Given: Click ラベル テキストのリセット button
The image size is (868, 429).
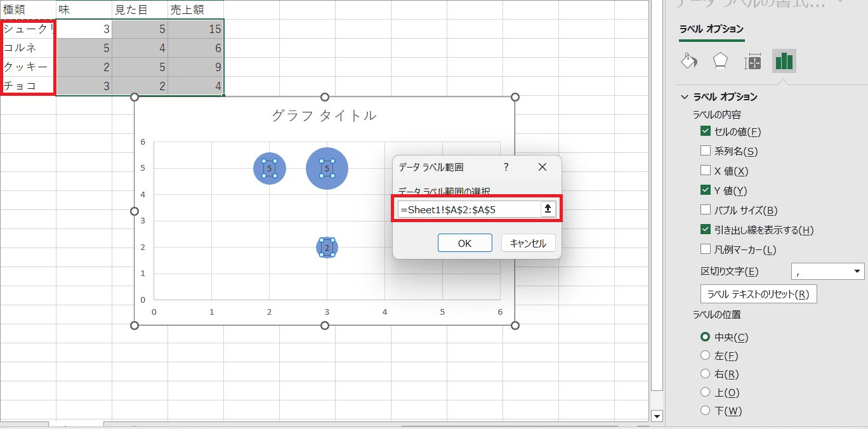Looking at the screenshot, I should tap(758, 294).
